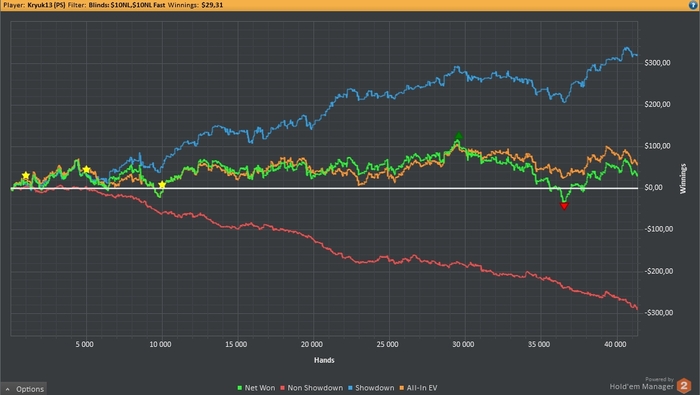Click the $100,00 y-axis label
700x395 pixels.
(657, 146)
